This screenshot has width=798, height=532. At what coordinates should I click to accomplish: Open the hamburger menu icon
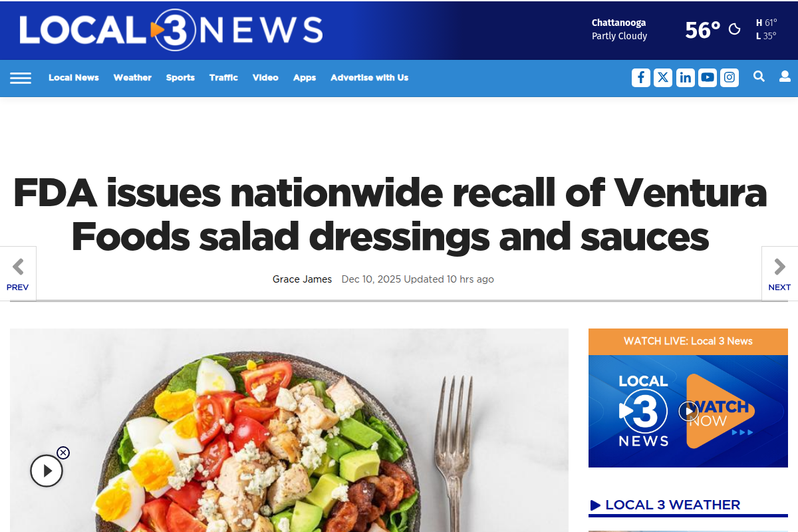(x=21, y=78)
